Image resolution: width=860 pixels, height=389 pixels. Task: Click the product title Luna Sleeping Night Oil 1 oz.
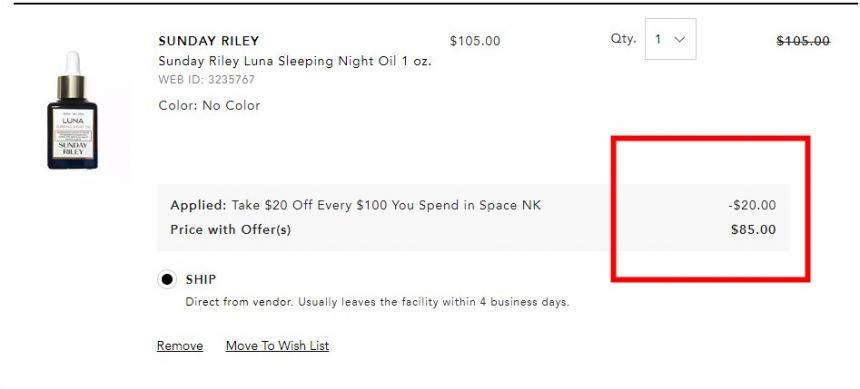point(295,61)
